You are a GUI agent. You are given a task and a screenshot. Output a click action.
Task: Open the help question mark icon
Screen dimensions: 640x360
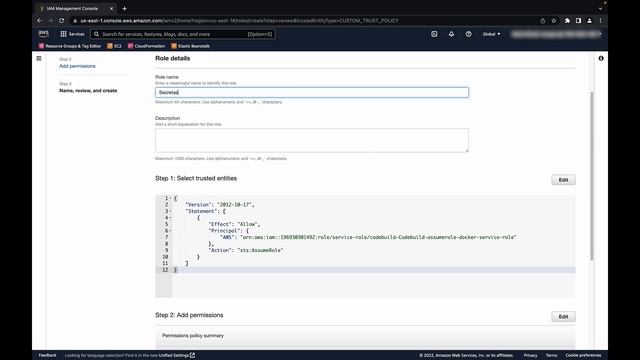(x=469, y=34)
